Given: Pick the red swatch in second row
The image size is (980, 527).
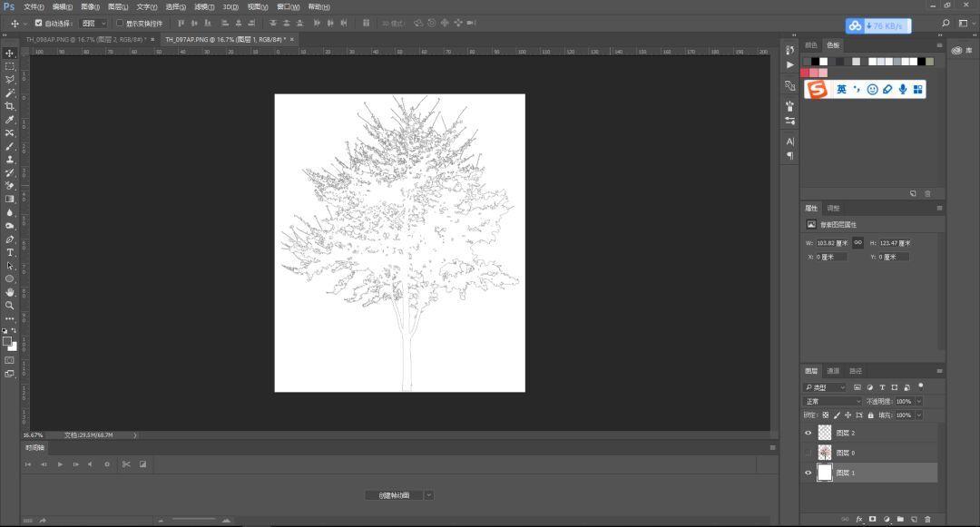Looking at the screenshot, I should pos(806,73).
